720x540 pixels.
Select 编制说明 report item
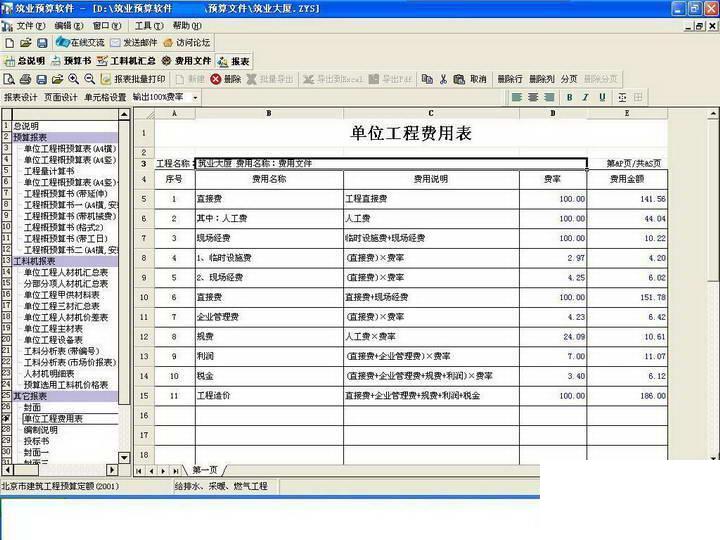40,430
